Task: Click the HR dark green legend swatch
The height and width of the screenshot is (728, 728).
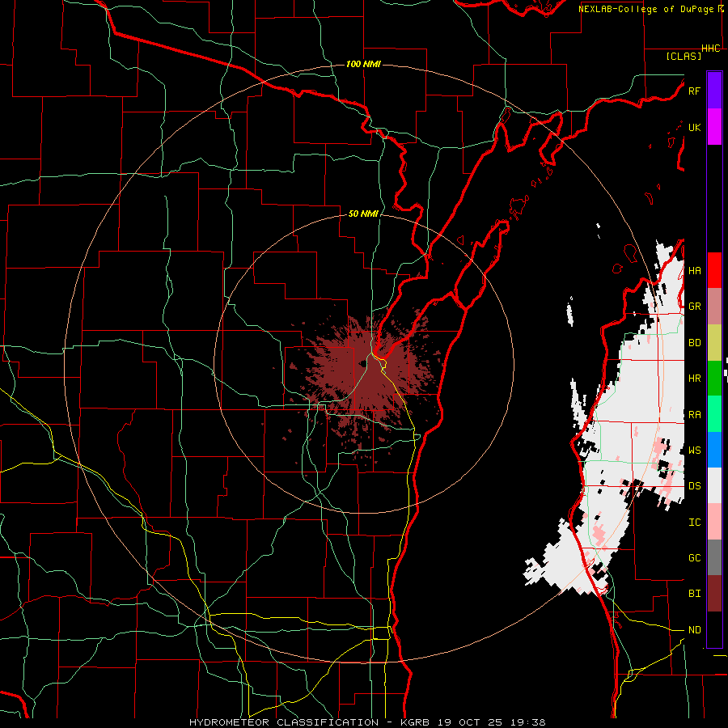Action: (714, 378)
